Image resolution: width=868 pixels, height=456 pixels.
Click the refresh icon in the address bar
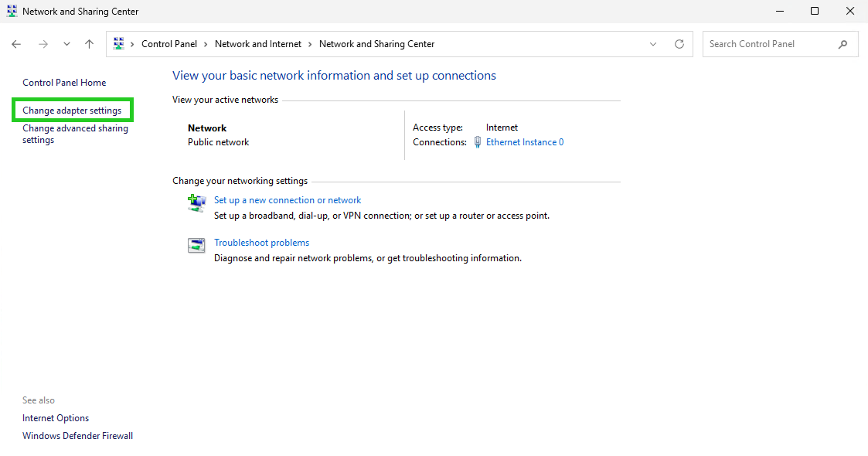679,44
